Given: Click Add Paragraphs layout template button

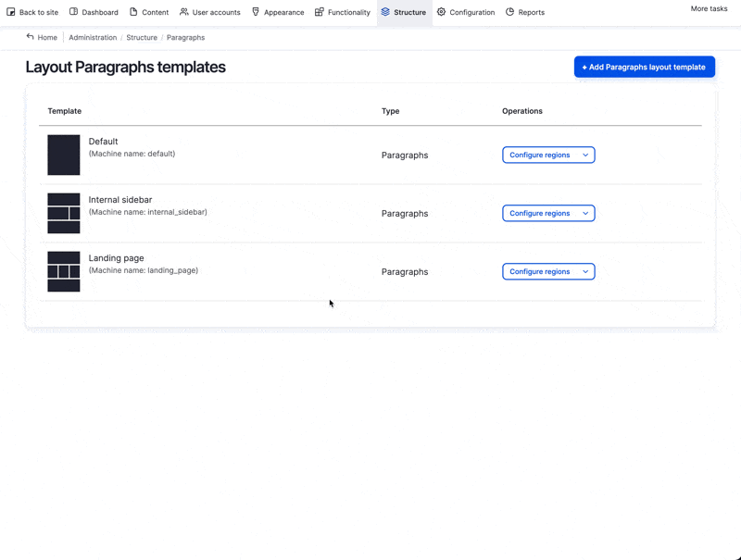Looking at the screenshot, I should coord(644,67).
